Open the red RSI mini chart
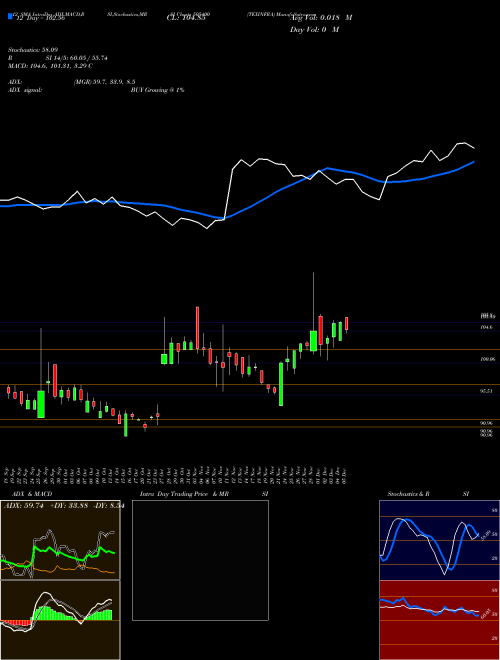 click(439, 620)
